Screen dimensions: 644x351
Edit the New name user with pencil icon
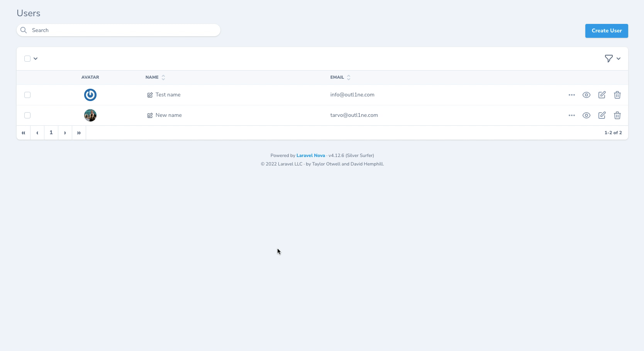(x=602, y=115)
